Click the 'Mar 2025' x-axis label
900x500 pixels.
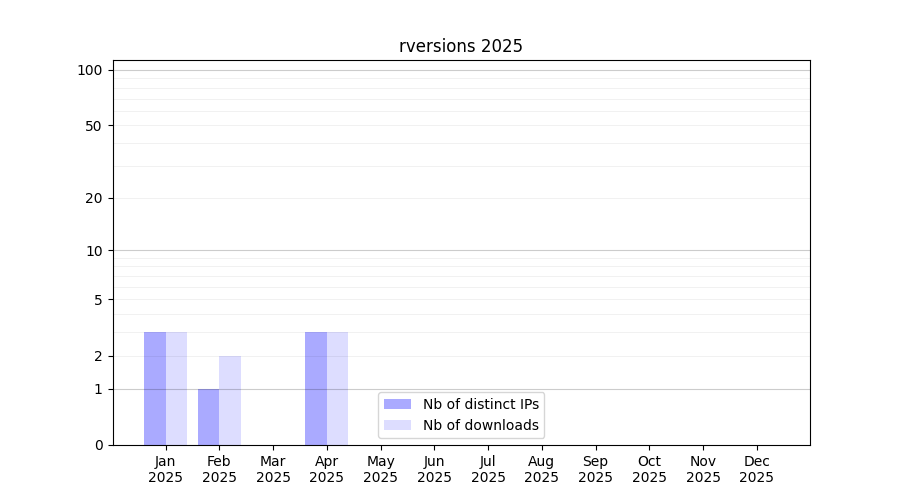273,469
